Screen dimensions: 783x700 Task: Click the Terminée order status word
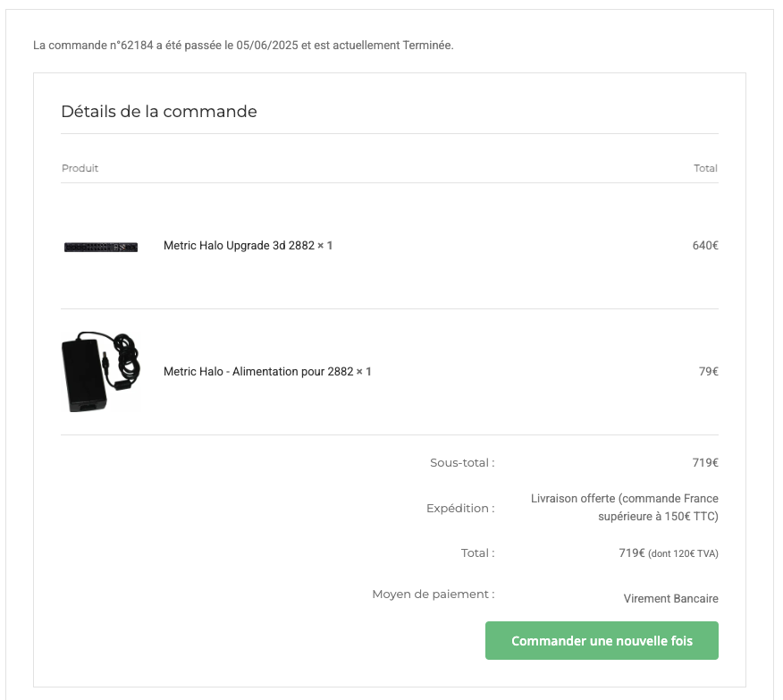[427, 46]
